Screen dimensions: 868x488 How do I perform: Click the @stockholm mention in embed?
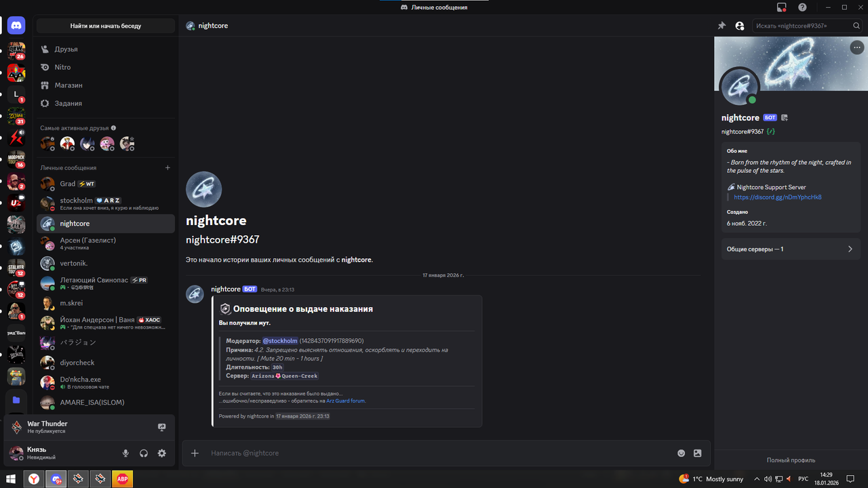coord(280,341)
